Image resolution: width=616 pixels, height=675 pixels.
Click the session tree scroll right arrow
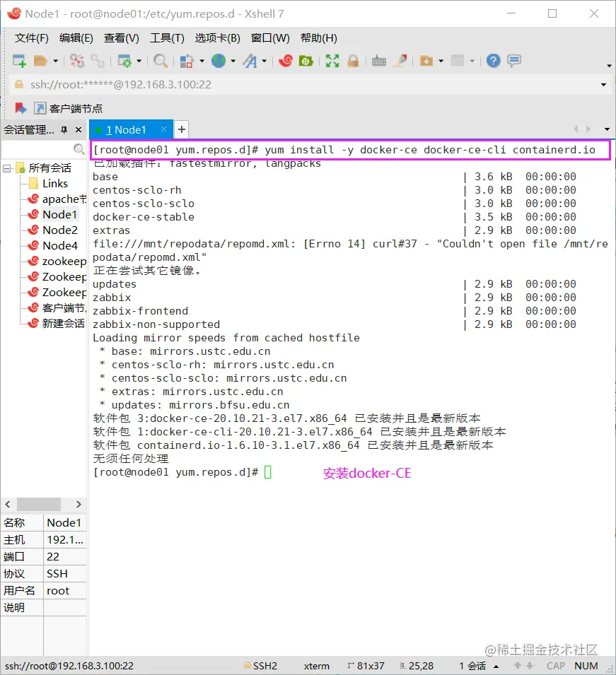pyautogui.click(x=79, y=504)
